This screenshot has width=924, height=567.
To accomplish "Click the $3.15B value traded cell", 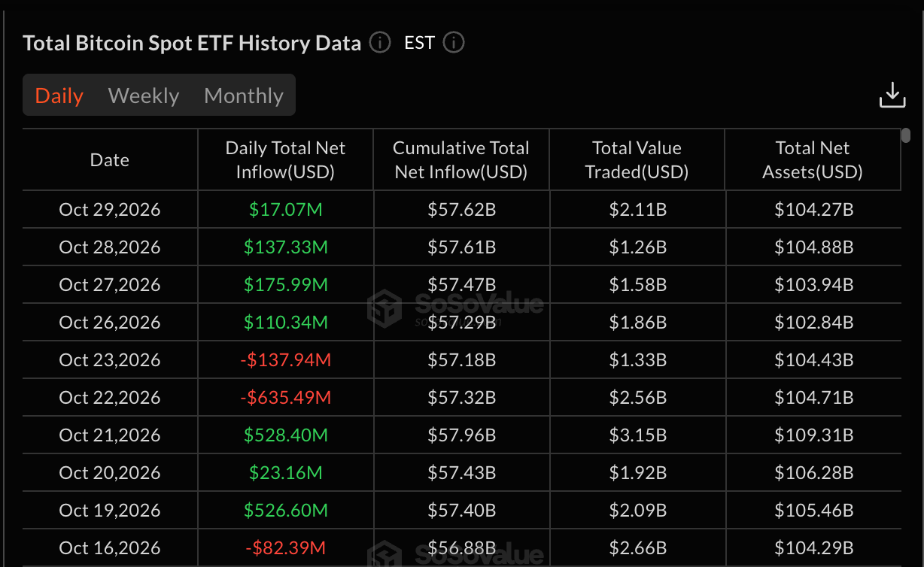I will [x=638, y=435].
